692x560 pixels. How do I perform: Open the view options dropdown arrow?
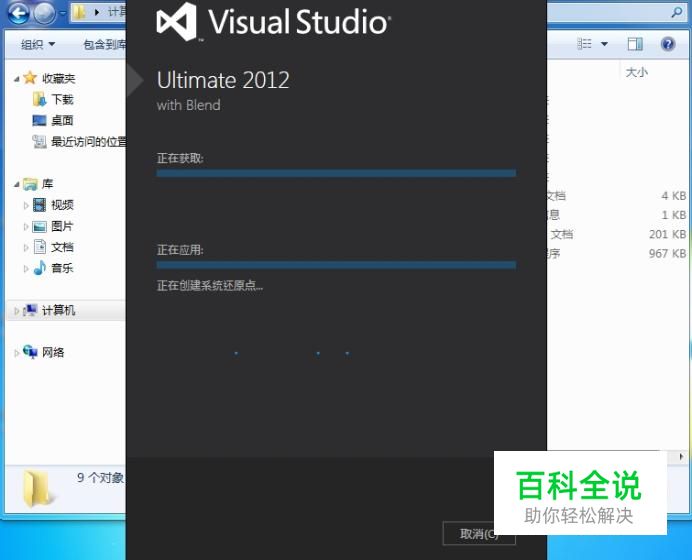(604, 44)
